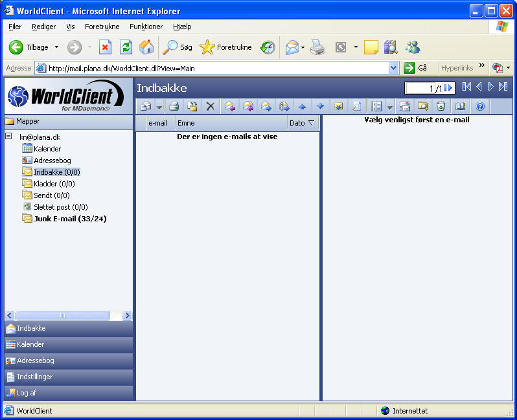Go to the first page of messages
The image size is (517, 420).
(466, 87)
